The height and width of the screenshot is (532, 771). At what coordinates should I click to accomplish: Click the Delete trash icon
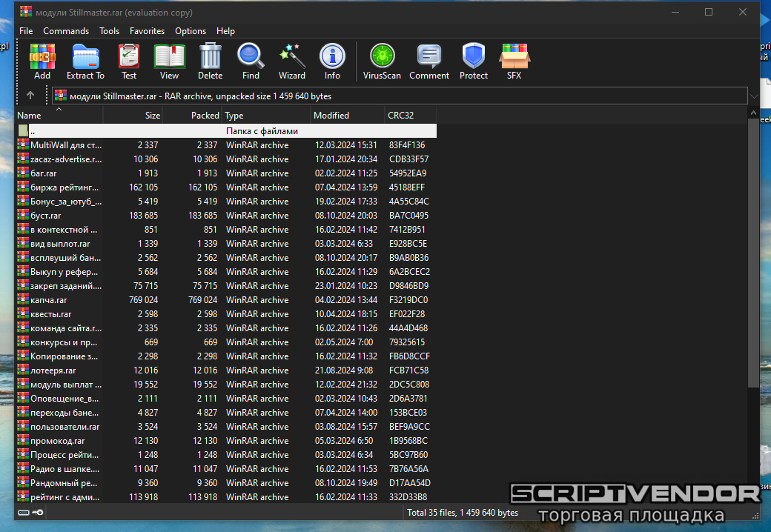click(x=210, y=61)
